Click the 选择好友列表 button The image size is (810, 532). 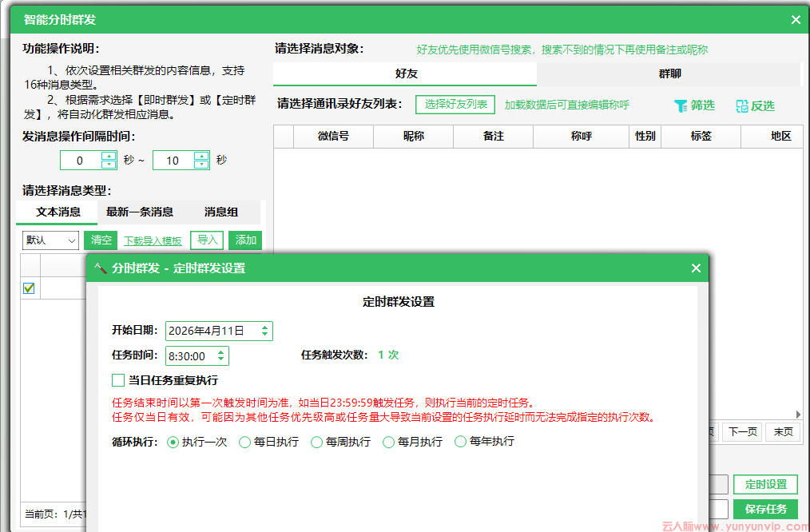click(x=455, y=105)
